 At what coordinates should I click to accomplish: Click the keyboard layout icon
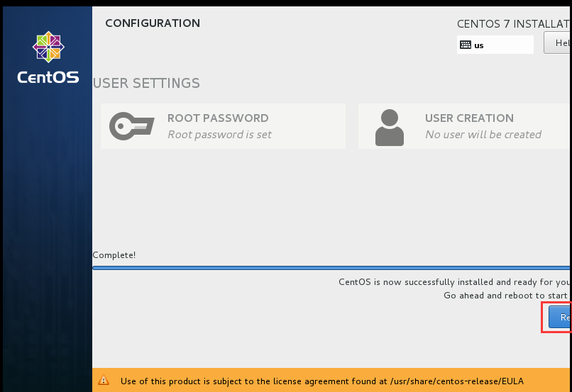tap(466, 45)
